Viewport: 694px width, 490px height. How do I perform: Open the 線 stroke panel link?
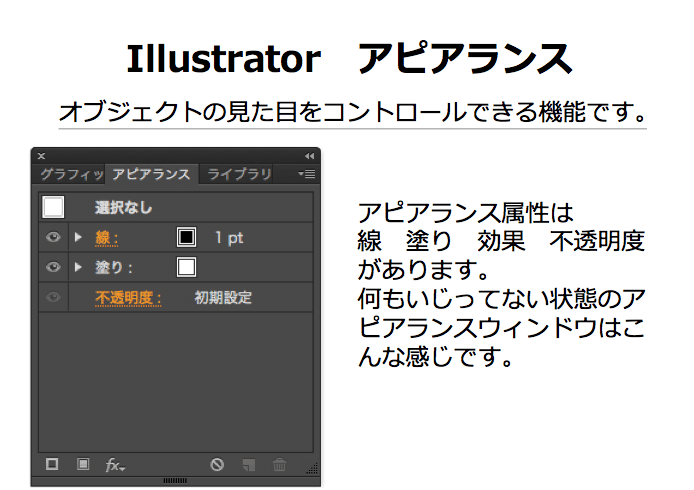tap(107, 238)
